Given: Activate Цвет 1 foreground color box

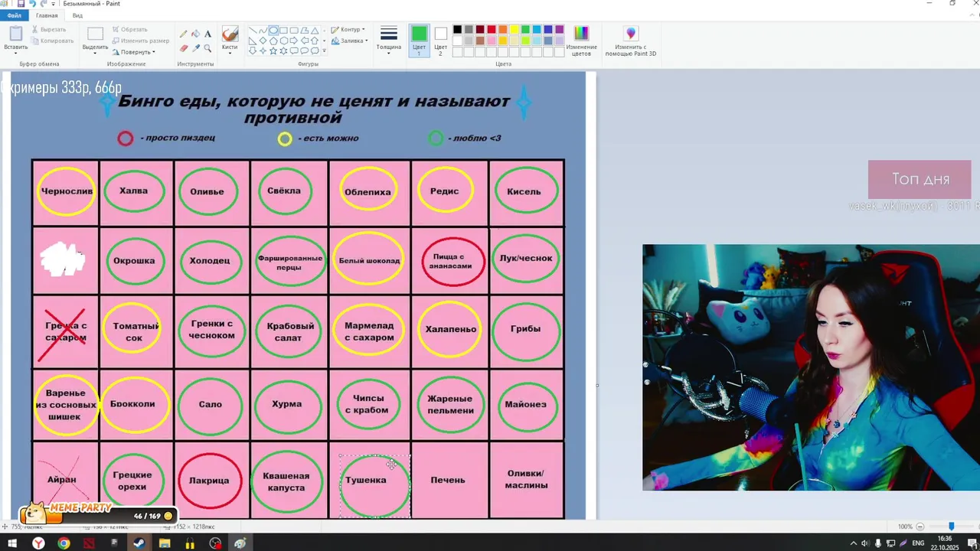Looking at the screenshot, I should [419, 41].
